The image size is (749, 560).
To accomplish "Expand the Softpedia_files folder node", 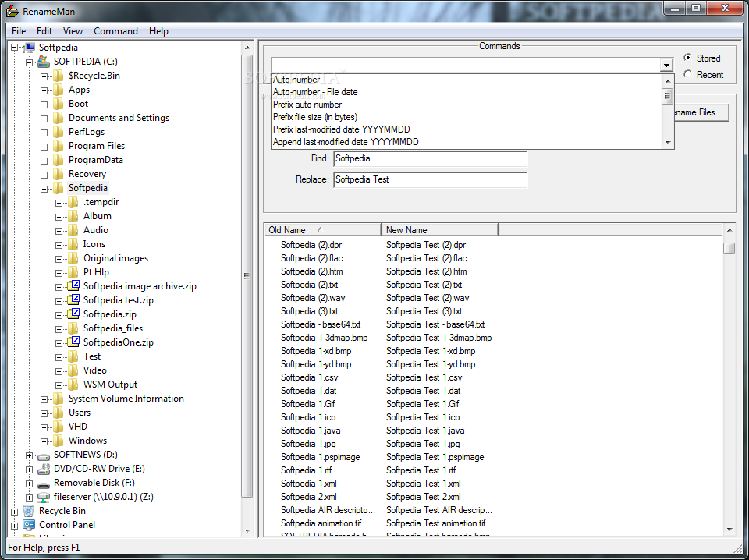I will (59, 329).
